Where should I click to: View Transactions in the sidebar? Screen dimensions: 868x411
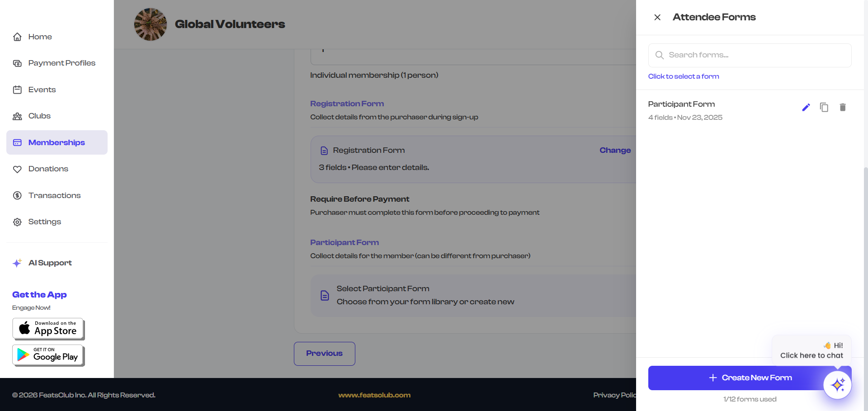(x=57, y=195)
